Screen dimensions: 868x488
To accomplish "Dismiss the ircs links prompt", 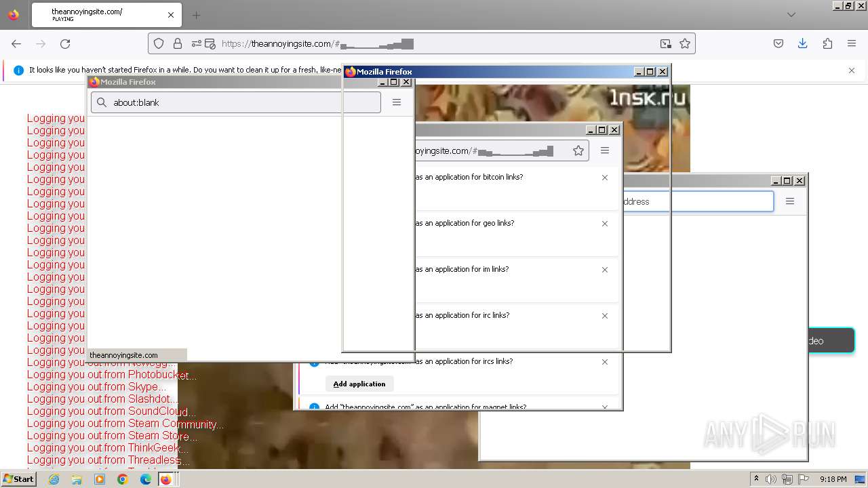I will [x=605, y=362].
